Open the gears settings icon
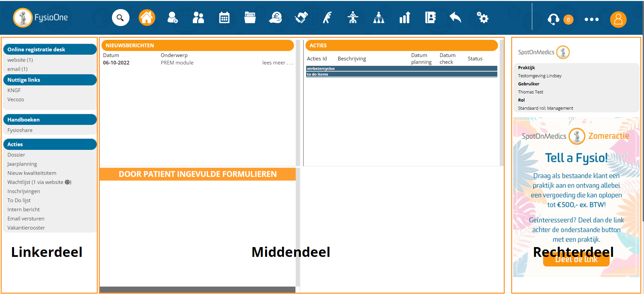This screenshot has height=294, width=644. 482,18
